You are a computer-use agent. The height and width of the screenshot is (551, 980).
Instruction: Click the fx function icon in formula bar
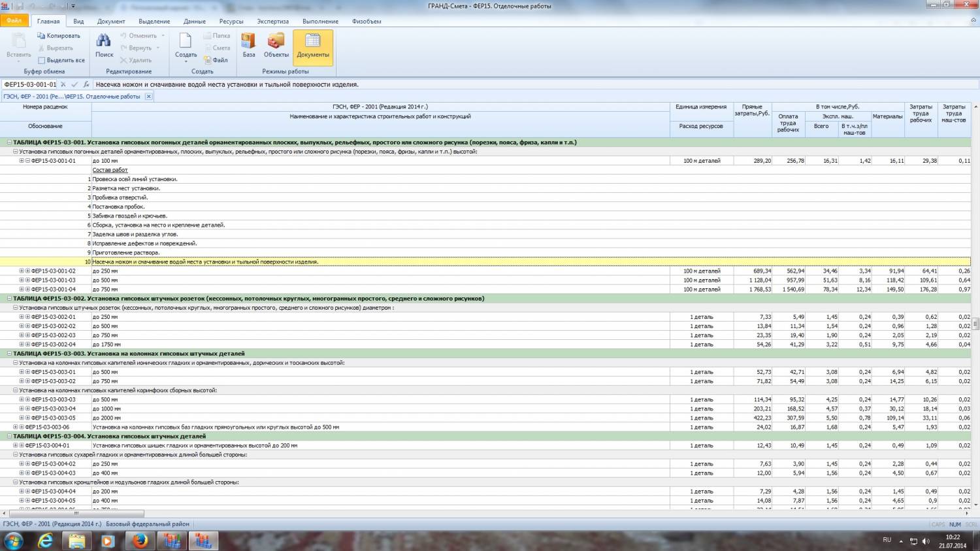86,84
